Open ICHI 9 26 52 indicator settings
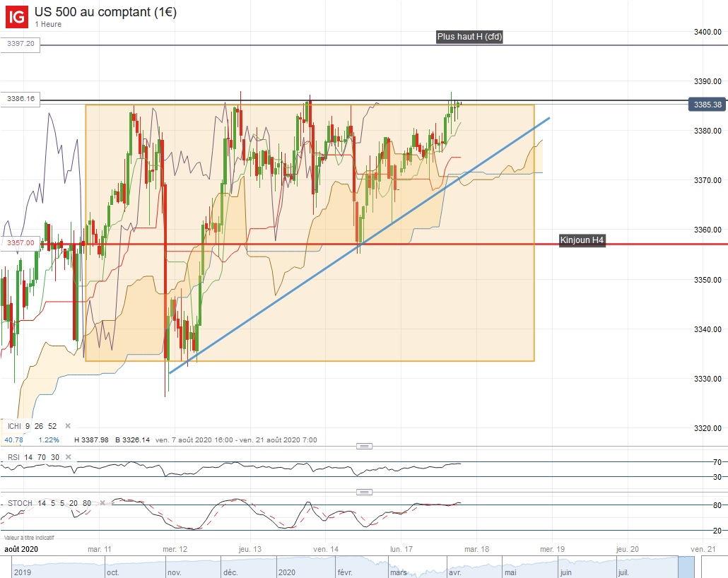 (32, 426)
